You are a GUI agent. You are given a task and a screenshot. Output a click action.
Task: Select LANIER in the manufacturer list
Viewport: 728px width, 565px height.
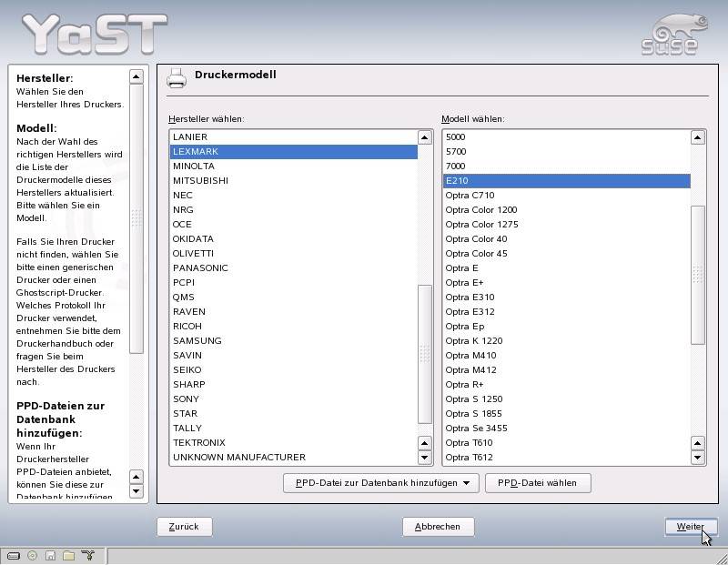click(293, 137)
